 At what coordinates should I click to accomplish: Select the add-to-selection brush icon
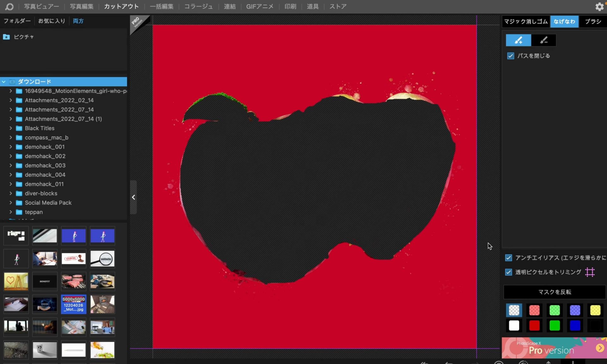coord(518,40)
